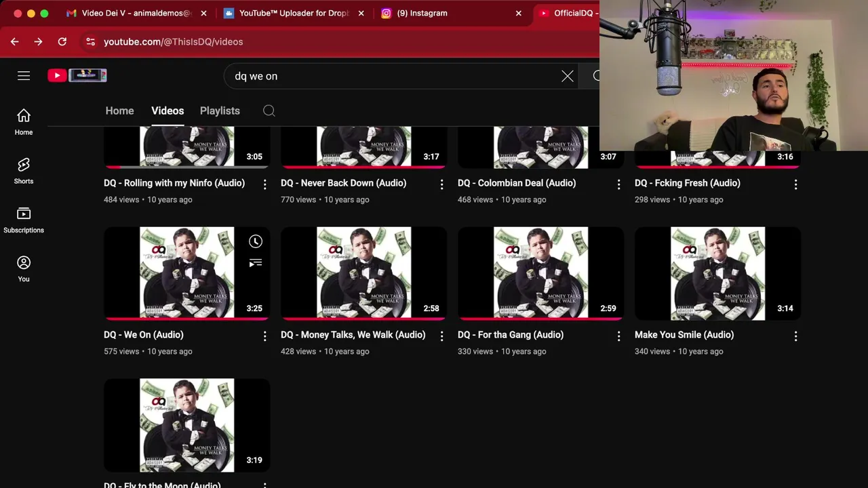Clear the search box with X
The width and height of the screenshot is (868, 488).
568,76
